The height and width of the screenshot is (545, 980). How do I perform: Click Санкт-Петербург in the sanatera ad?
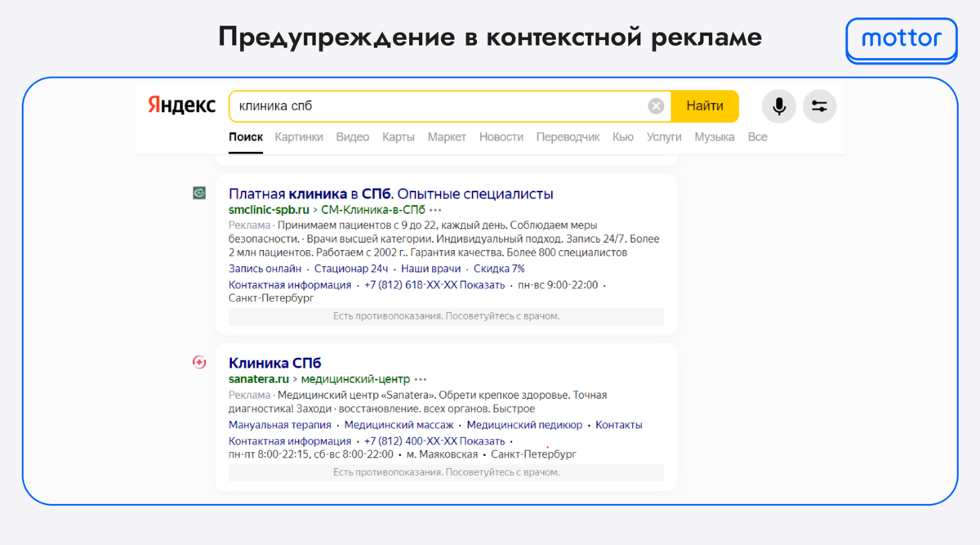(533, 453)
